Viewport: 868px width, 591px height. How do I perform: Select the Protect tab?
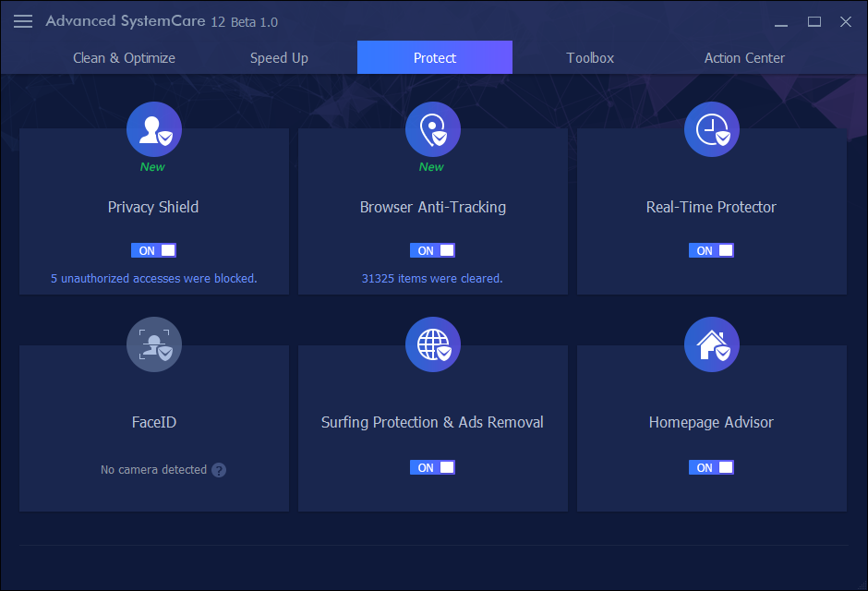pyautogui.click(x=435, y=57)
